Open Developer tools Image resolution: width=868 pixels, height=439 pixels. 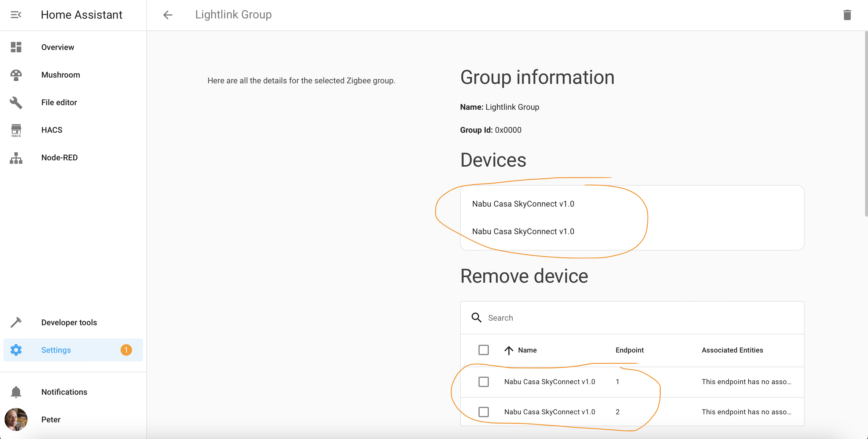point(69,322)
